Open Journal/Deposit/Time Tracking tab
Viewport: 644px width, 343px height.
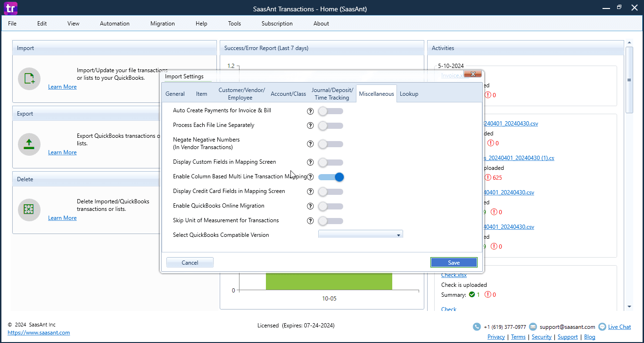332,93
